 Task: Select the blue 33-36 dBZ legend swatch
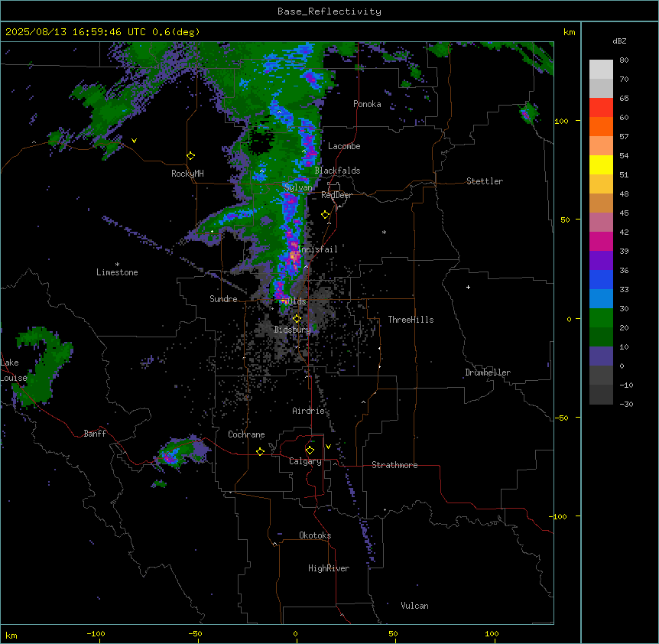601,280
